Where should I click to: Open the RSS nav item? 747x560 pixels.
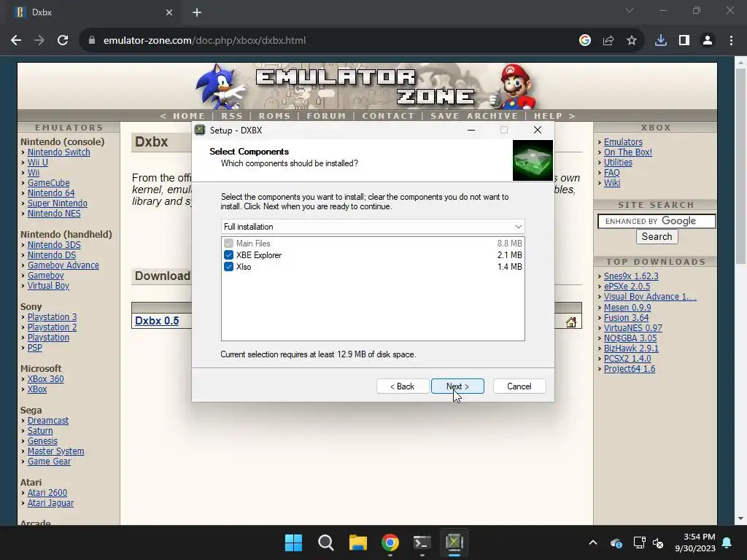(232, 116)
